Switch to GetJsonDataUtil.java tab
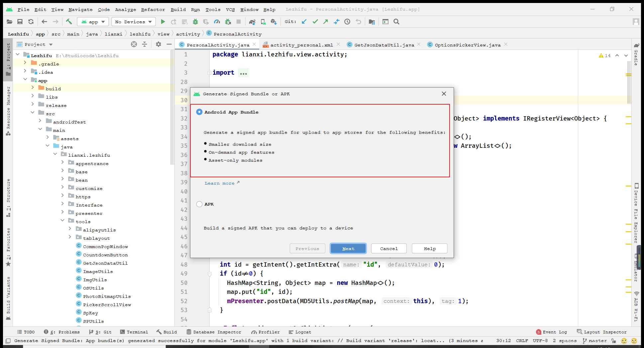This screenshot has height=348, width=644. click(384, 45)
